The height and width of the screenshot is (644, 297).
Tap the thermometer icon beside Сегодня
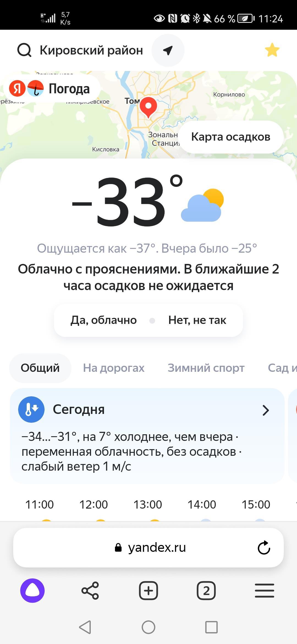(31, 410)
